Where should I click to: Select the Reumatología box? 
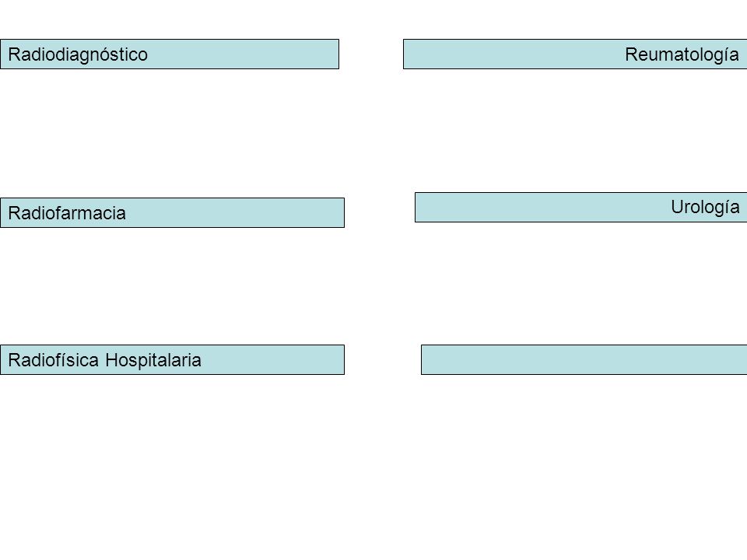pyautogui.click(x=575, y=54)
